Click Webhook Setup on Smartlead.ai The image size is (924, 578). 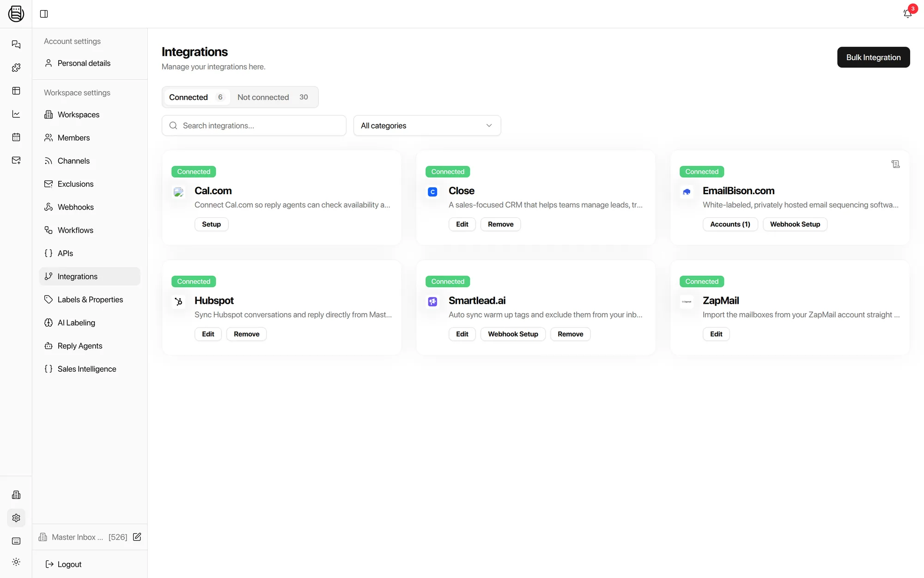513,334
